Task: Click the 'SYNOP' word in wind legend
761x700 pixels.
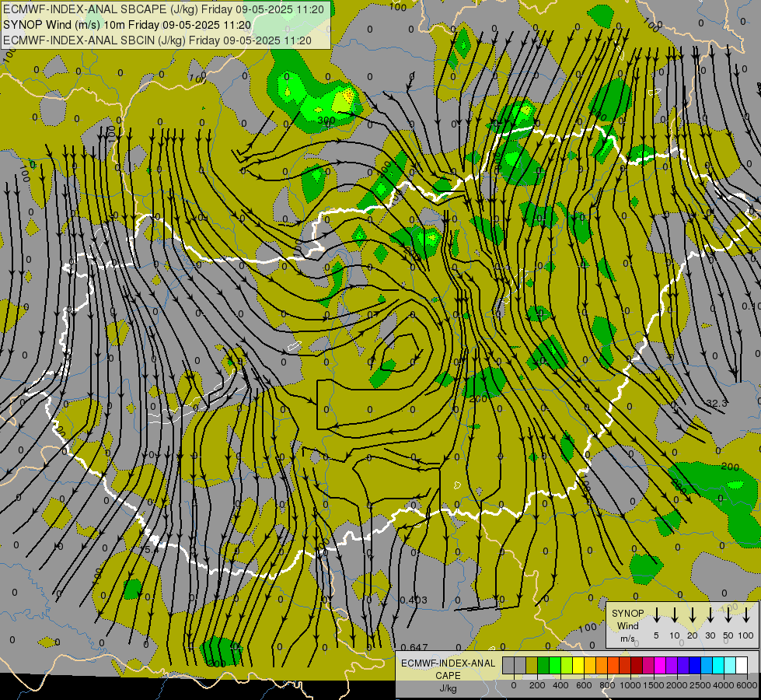Action: 627,613
